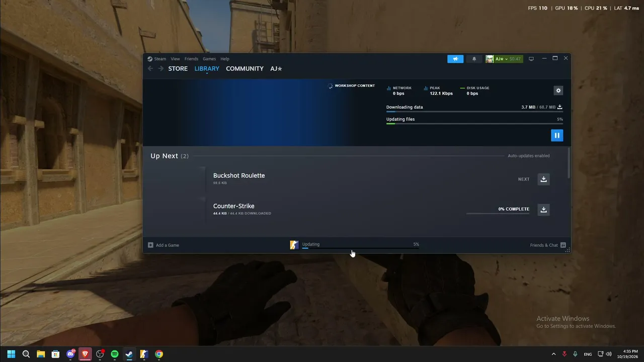644x362 pixels.
Task: Open the Friends menu
Action: click(191, 59)
